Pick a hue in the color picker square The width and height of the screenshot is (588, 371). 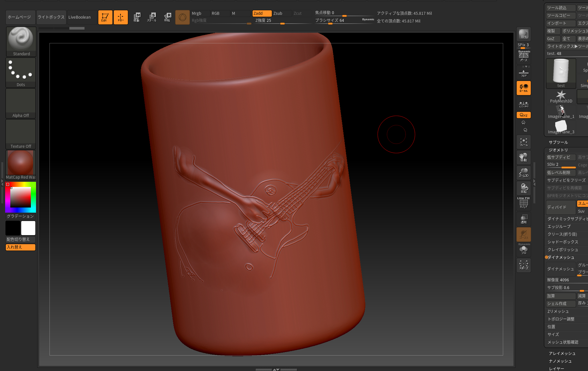[x=21, y=197]
